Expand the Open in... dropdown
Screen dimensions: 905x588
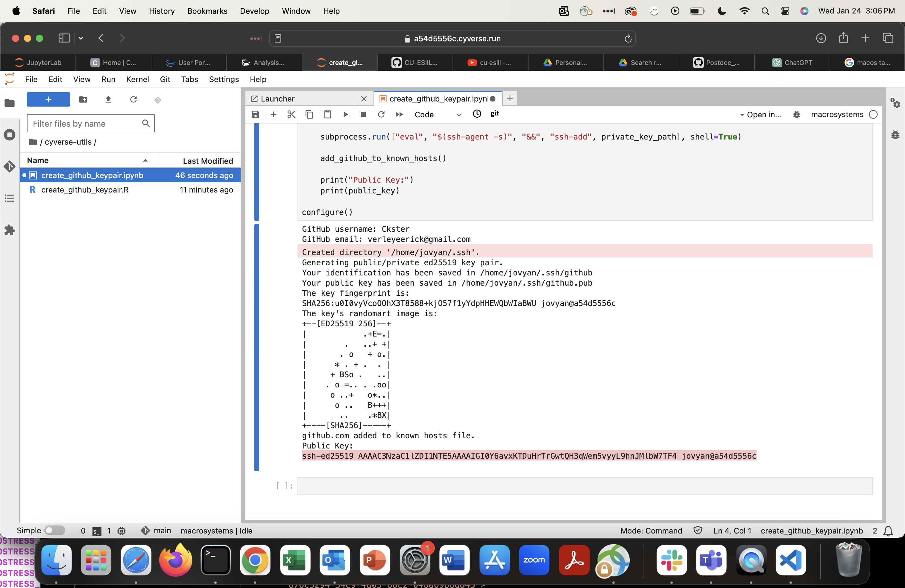click(x=761, y=114)
